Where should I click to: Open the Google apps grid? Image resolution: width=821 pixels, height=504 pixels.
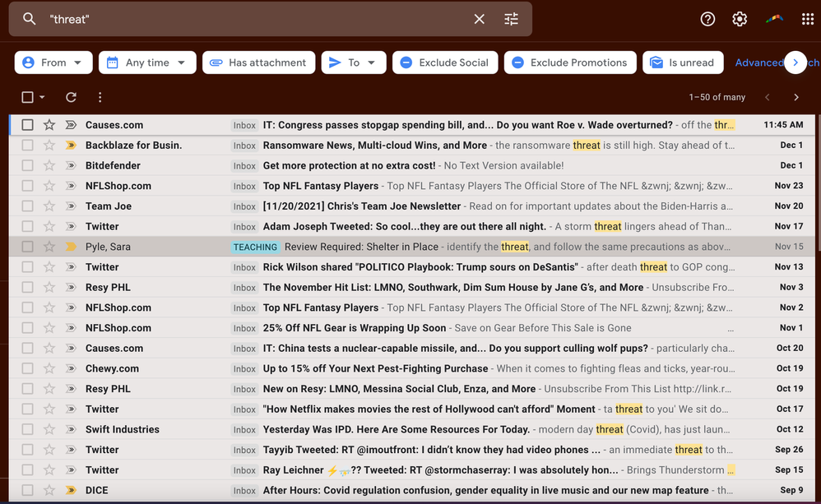pyautogui.click(x=807, y=20)
